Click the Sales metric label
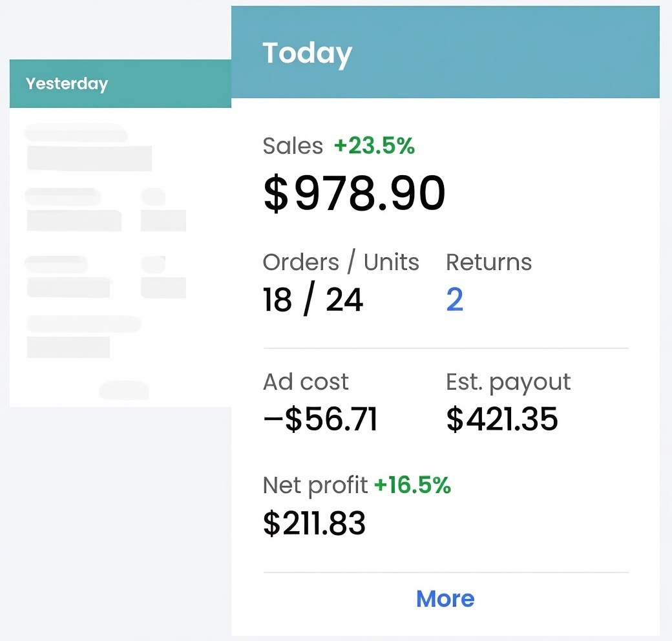This screenshot has height=641, width=672. pyautogui.click(x=292, y=145)
